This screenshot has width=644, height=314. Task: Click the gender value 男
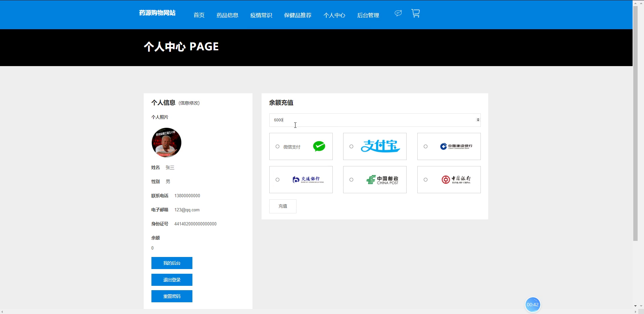[x=168, y=181]
